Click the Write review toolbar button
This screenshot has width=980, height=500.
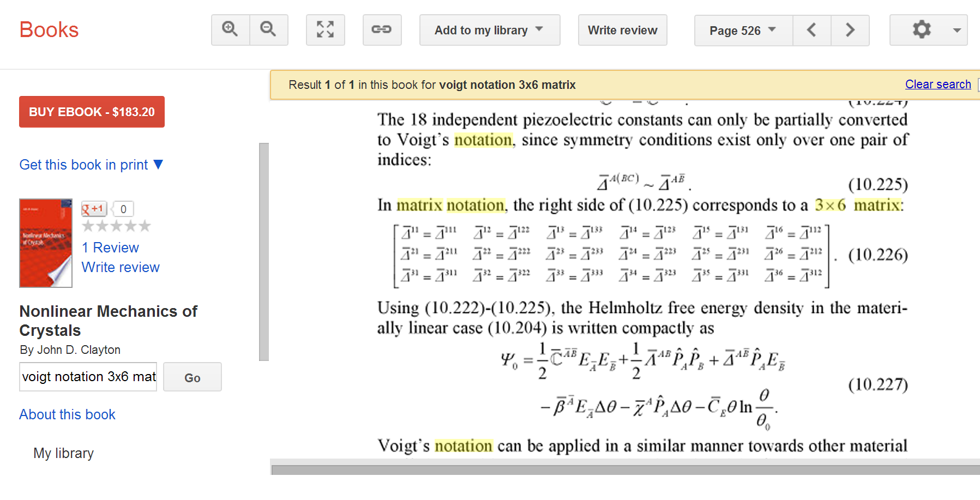pyautogui.click(x=622, y=30)
